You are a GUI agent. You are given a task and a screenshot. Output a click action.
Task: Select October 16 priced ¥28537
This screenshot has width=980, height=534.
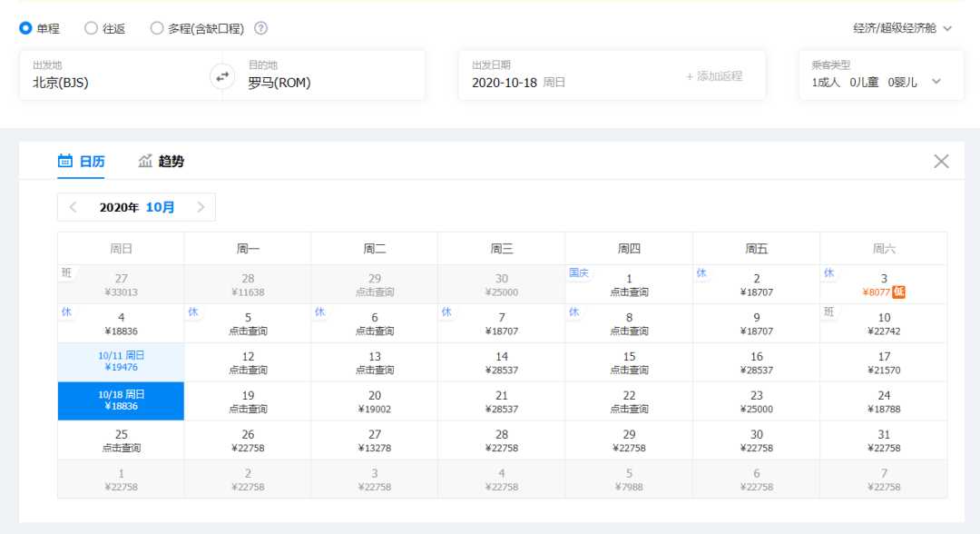(x=756, y=362)
